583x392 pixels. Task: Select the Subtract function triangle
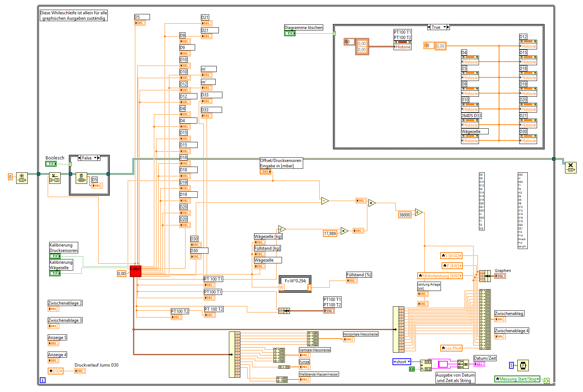[325, 201]
